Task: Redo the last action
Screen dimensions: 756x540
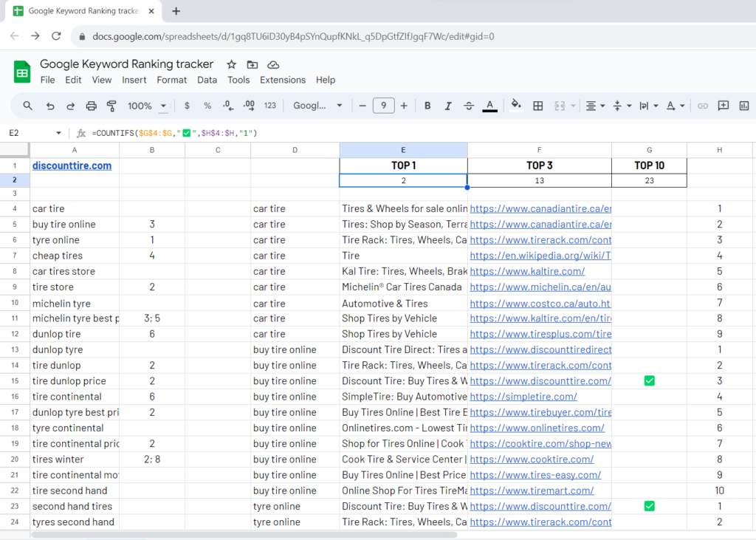Action: coord(70,106)
